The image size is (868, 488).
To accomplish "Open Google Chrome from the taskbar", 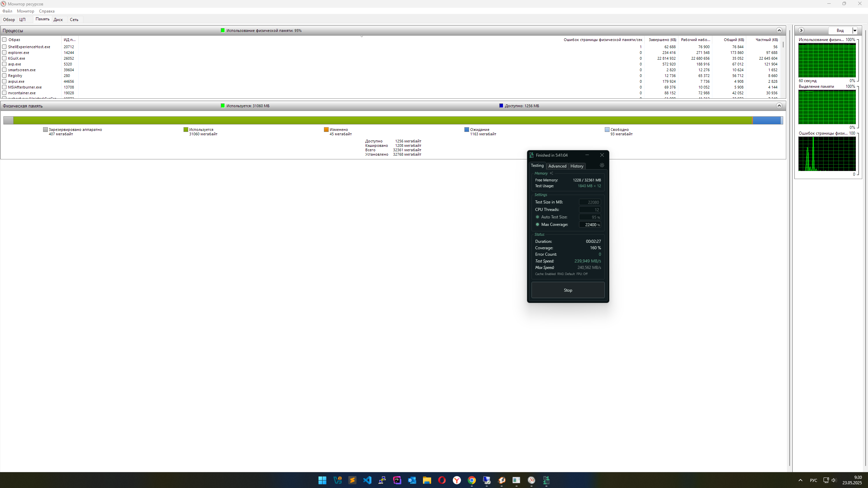I will click(471, 480).
